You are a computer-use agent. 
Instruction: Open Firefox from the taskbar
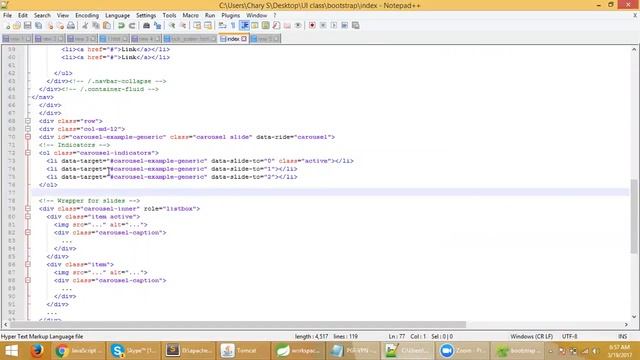coord(38,351)
